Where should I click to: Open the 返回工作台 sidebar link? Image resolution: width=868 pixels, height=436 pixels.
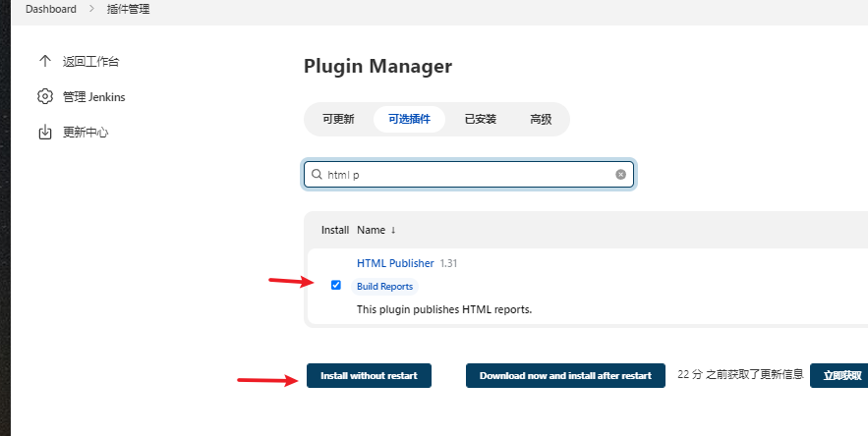tap(90, 62)
